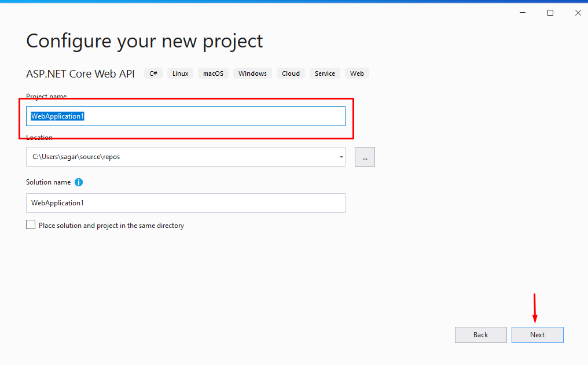Select the Linux platform tag

point(180,73)
